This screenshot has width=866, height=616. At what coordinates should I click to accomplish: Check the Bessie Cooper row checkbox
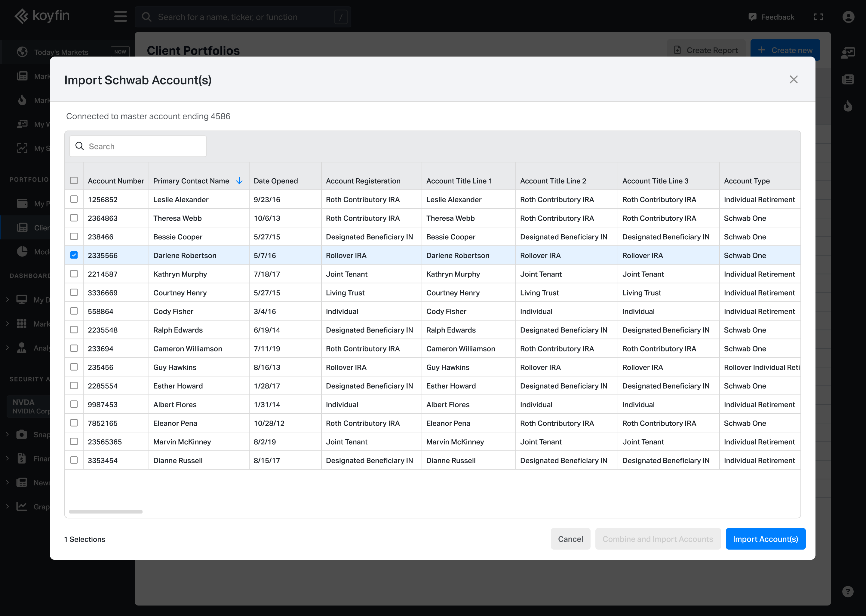(x=74, y=236)
